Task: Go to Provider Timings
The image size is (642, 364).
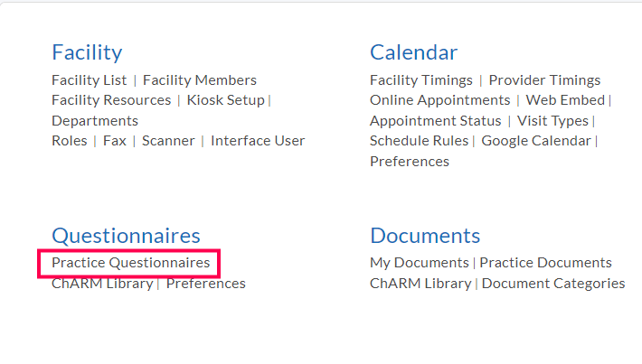Action: (x=544, y=80)
